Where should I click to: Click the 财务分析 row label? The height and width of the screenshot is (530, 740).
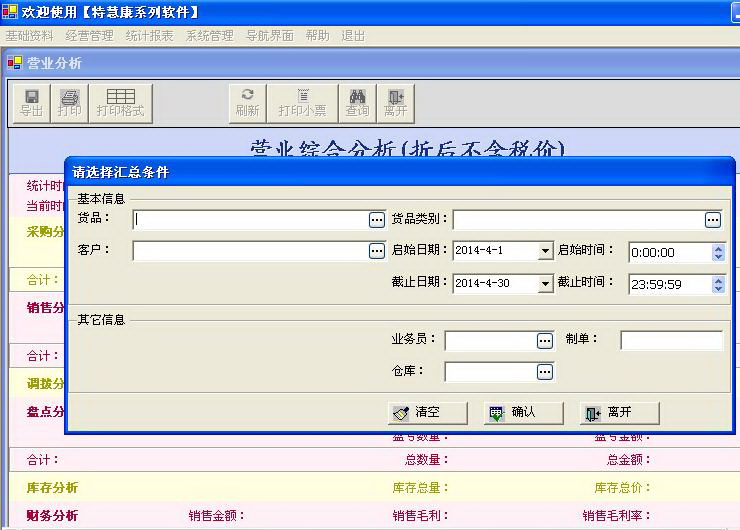coord(52,515)
